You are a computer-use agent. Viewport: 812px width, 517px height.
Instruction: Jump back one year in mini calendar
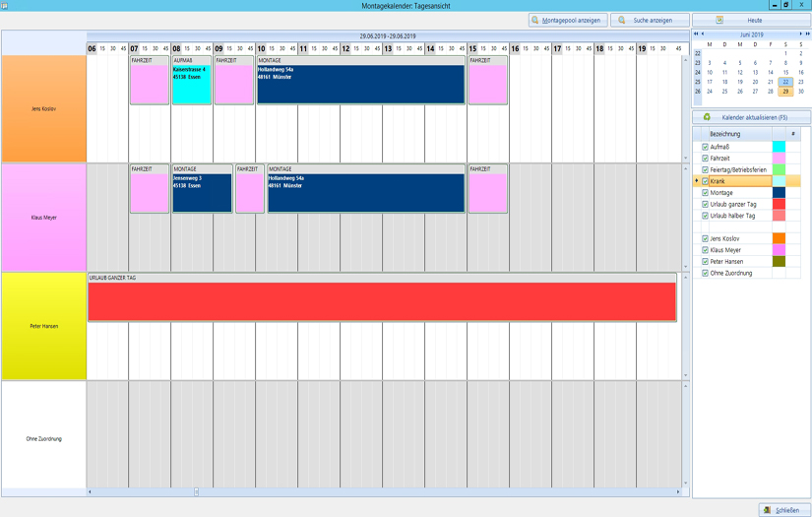point(696,34)
